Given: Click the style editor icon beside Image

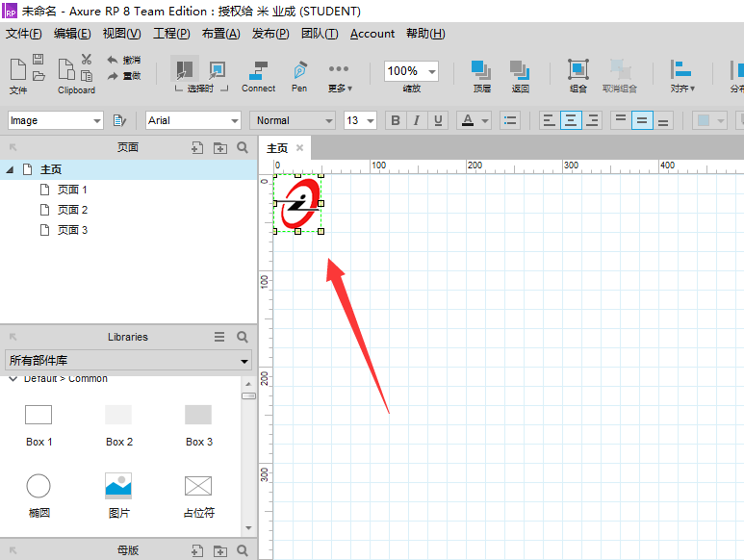Looking at the screenshot, I should click(119, 120).
